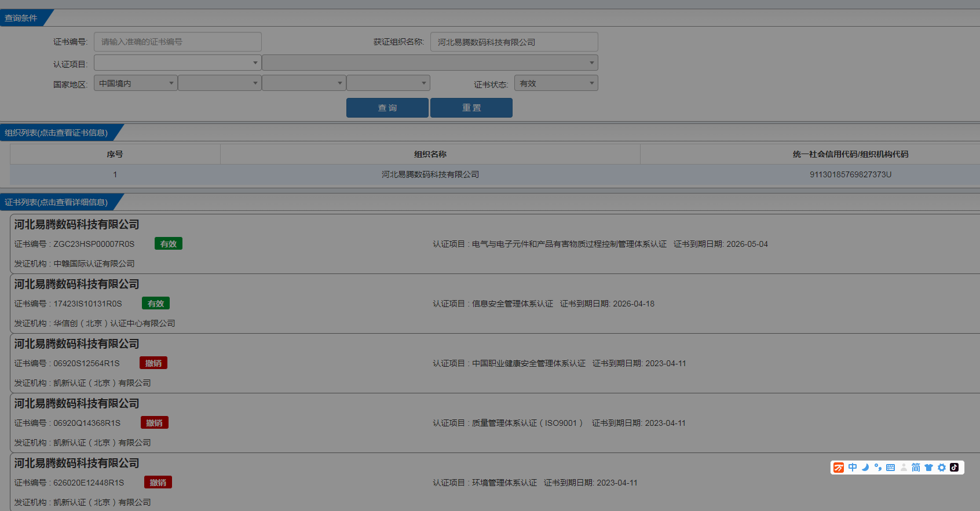Click 有效 badge on 17423IS10131R0S certificate
Screen dimensions: 980x511
[x=156, y=304]
